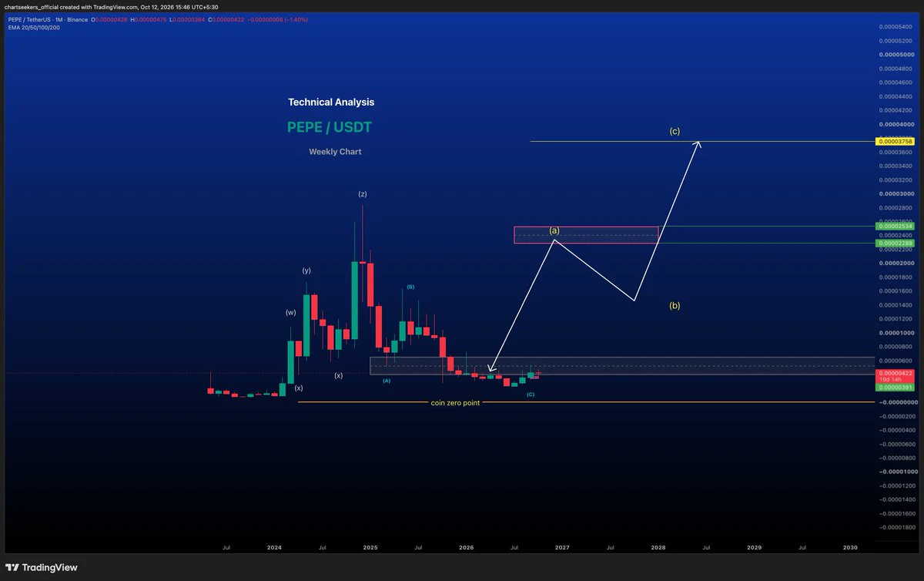Click the -0.00001800 price axis label
Image resolution: width=924 pixels, height=581 pixels.
[896, 528]
